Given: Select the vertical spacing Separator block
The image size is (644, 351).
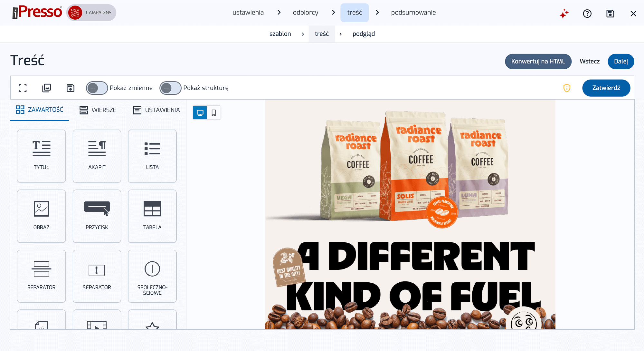Looking at the screenshot, I should [97, 276].
